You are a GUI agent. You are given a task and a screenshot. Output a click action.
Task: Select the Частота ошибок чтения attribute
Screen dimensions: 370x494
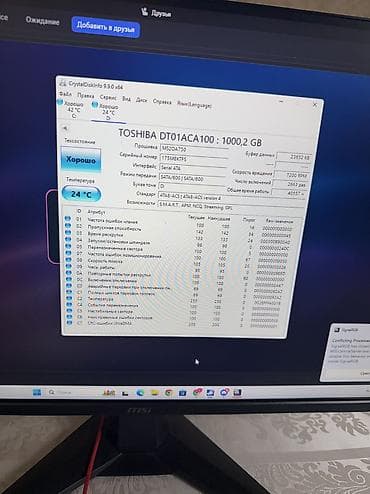click(112, 221)
